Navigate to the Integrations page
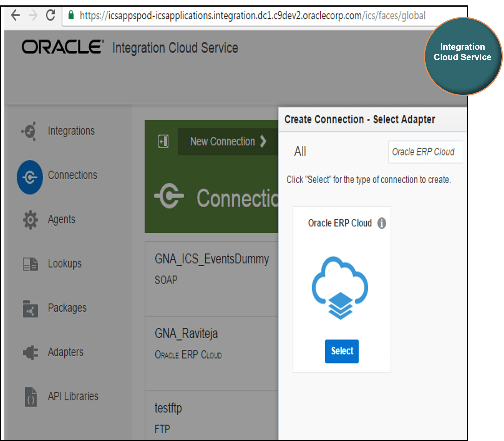The image size is (504, 441). pyautogui.click(x=71, y=131)
